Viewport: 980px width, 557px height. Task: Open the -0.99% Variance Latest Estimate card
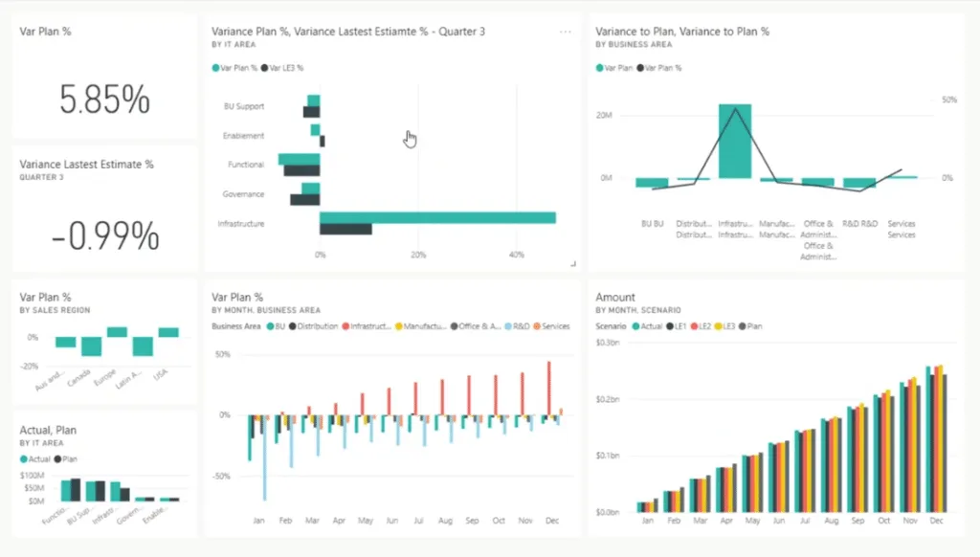104,235
